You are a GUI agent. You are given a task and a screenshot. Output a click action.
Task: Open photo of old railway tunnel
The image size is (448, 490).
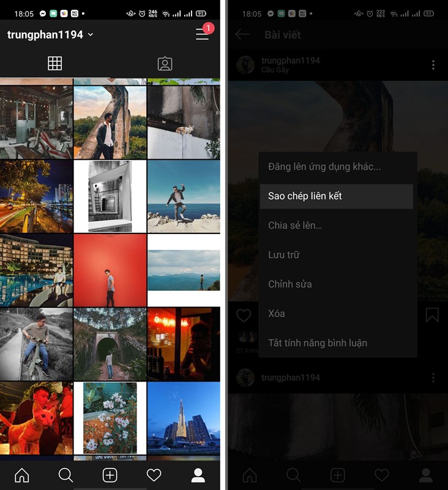pos(110,344)
